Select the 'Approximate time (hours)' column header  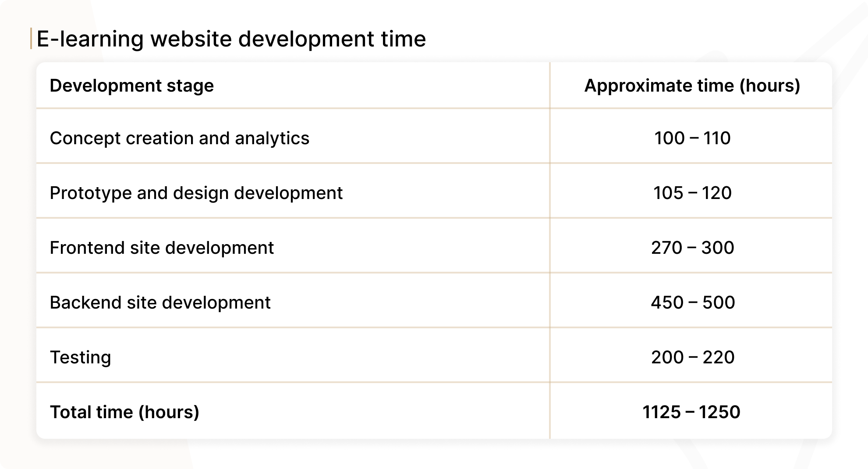(x=692, y=85)
